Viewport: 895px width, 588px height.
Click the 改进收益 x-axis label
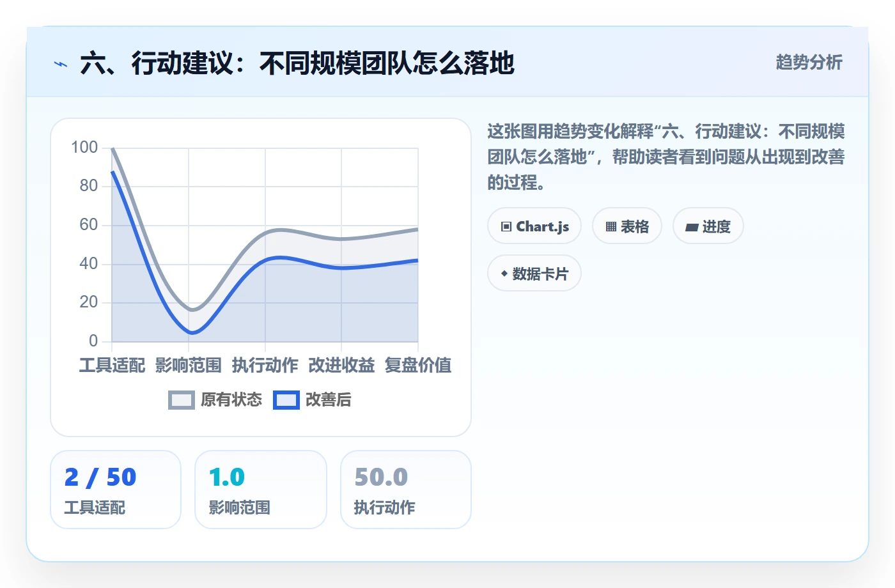[x=341, y=365]
